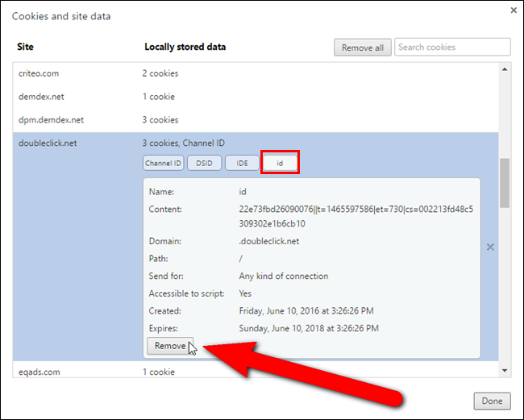Select the Channel ID cookie chip
Viewport: 524px width, 420px height.
coord(163,163)
